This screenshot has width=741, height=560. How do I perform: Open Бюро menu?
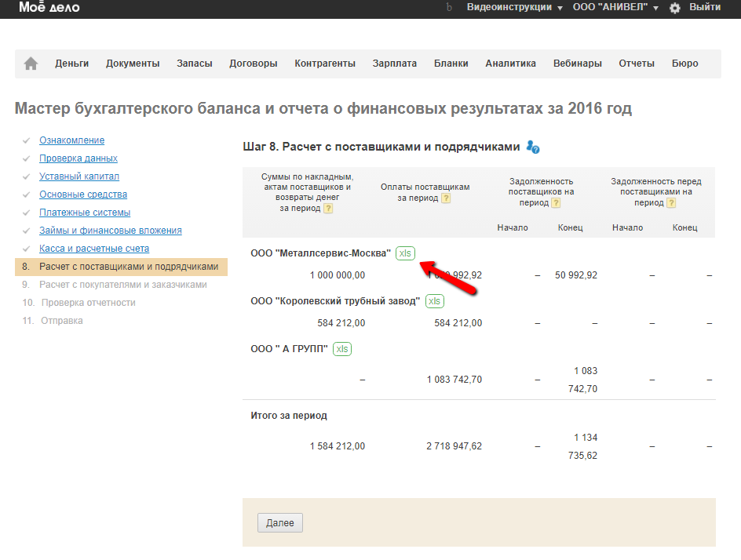(x=684, y=64)
